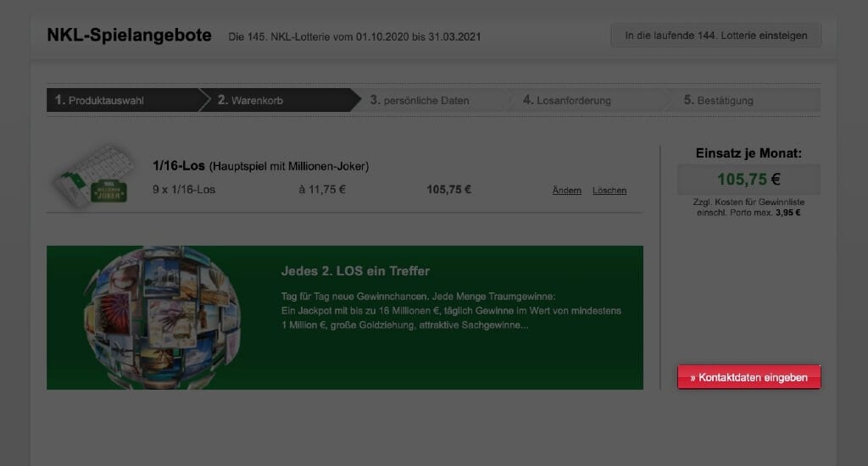Click the '145. NKL-Lotterie' date text
Viewport: 868px width, 466px height.
point(354,36)
